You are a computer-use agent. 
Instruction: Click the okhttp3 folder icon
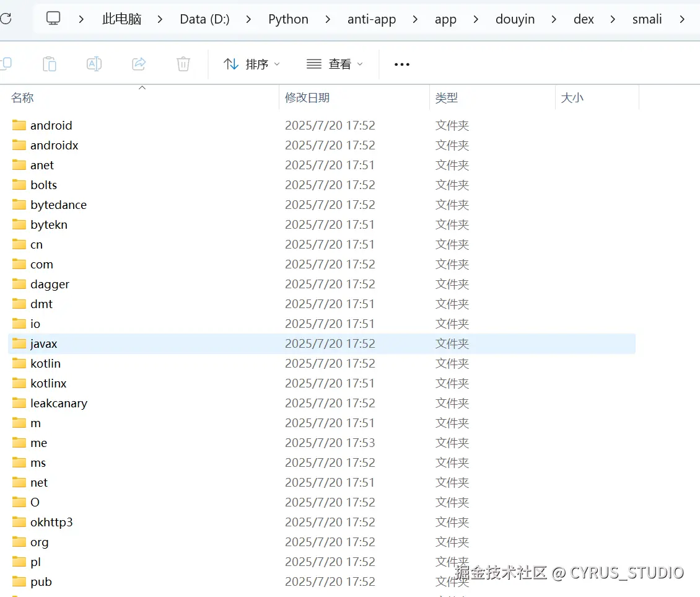pos(18,522)
